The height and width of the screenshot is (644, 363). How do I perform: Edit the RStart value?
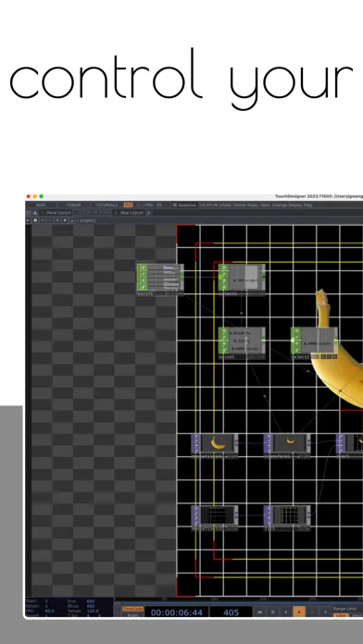tap(46, 606)
